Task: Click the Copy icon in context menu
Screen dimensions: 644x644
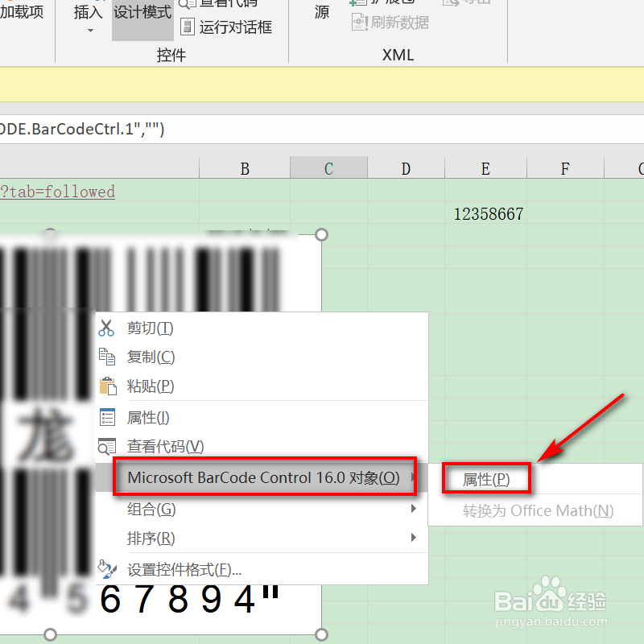Action: click(107, 357)
